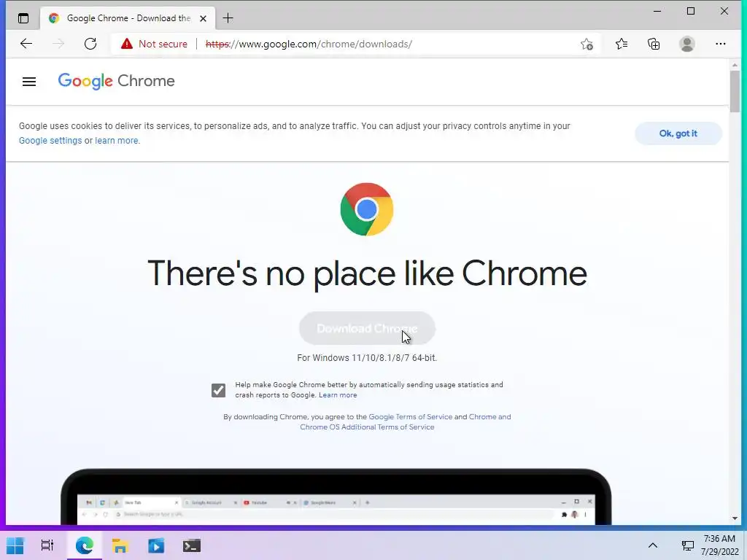The image size is (747, 560).
Task: Click the scrollbar down arrow
Action: pos(735,518)
